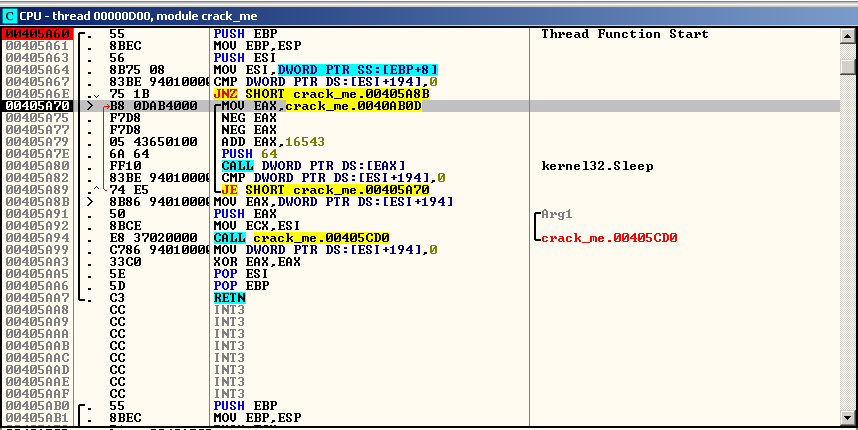Click the CALL crack_me.00405CD0 instruction
The width and height of the screenshot is (858, 430).
coord(301,237)
